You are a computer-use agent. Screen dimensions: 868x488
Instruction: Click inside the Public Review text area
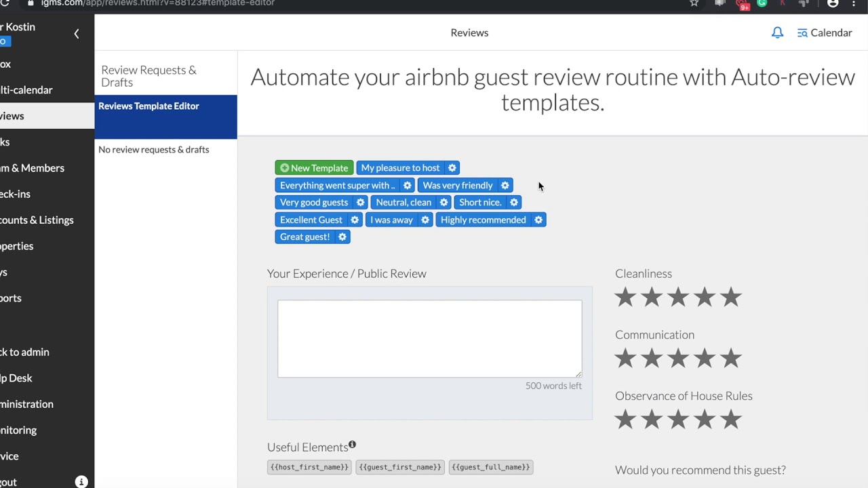click(x=429, y=338)
